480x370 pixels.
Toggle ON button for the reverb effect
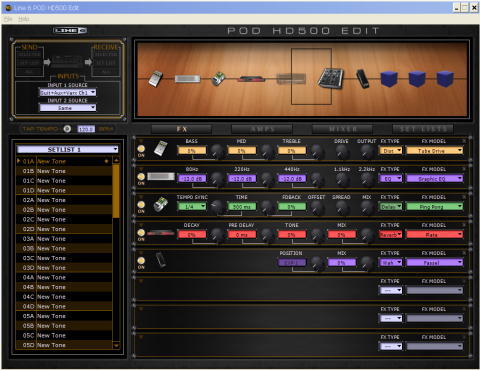click(141, 233)
